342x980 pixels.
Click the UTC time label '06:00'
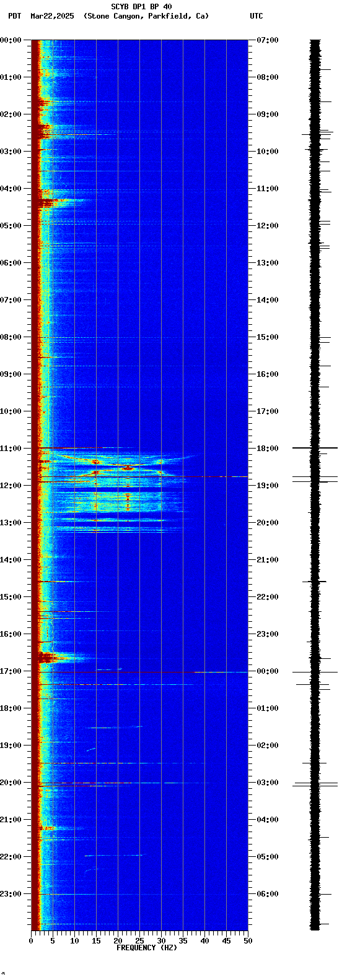pyautogui.click(x=267, y=893)
